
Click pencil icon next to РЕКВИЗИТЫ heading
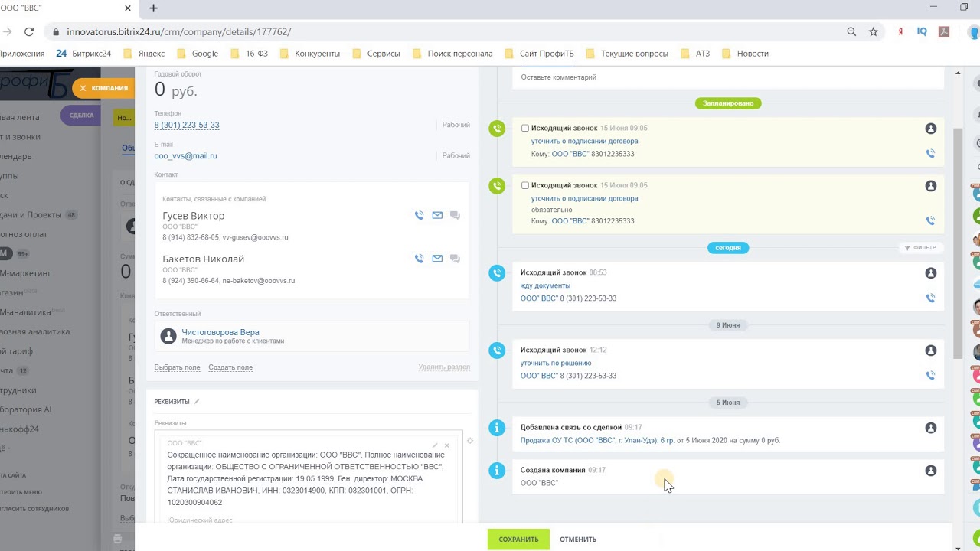click(x=197, y=401)
